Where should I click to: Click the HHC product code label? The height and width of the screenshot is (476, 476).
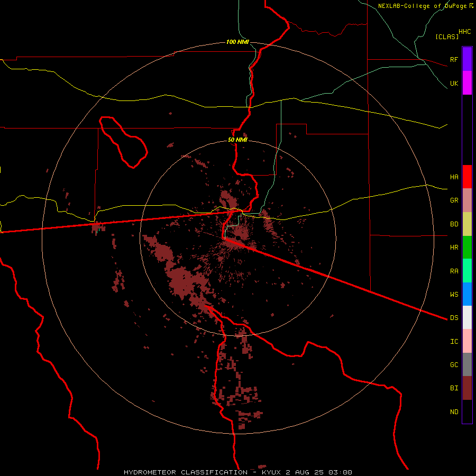tap(464, 31)
